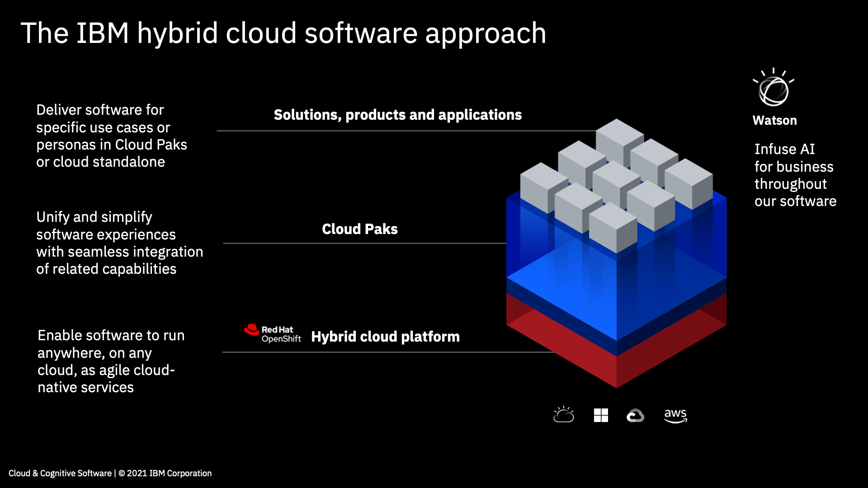This screenshot has width=868, height=488.
Task: Click the AWS logo icon
Action: point(675,415)
